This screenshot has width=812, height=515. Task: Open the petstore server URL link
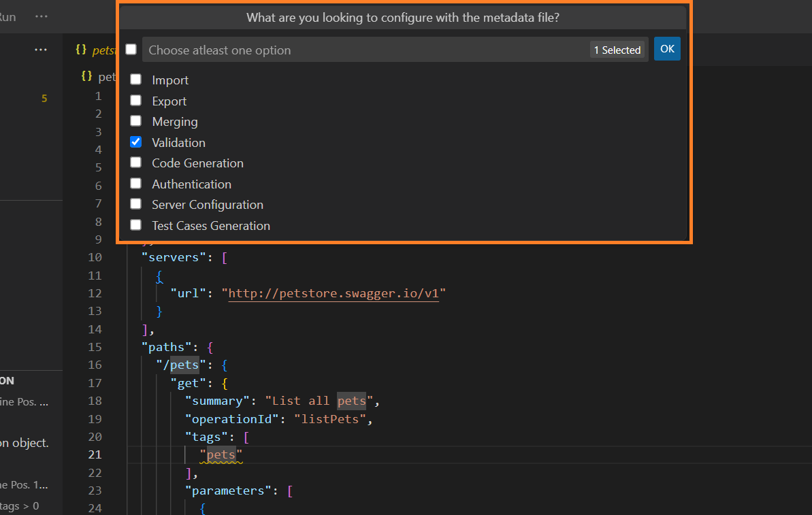[x=334, y=293]
